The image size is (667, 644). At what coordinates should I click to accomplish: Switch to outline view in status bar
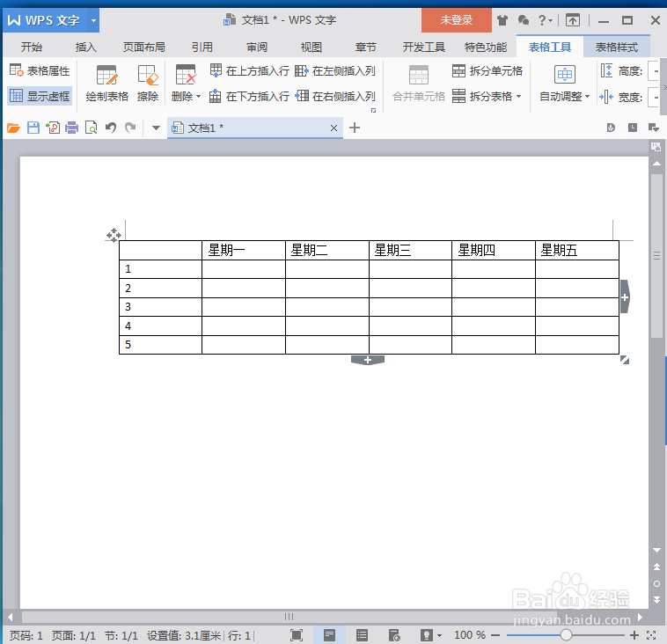tap(362, 635)
